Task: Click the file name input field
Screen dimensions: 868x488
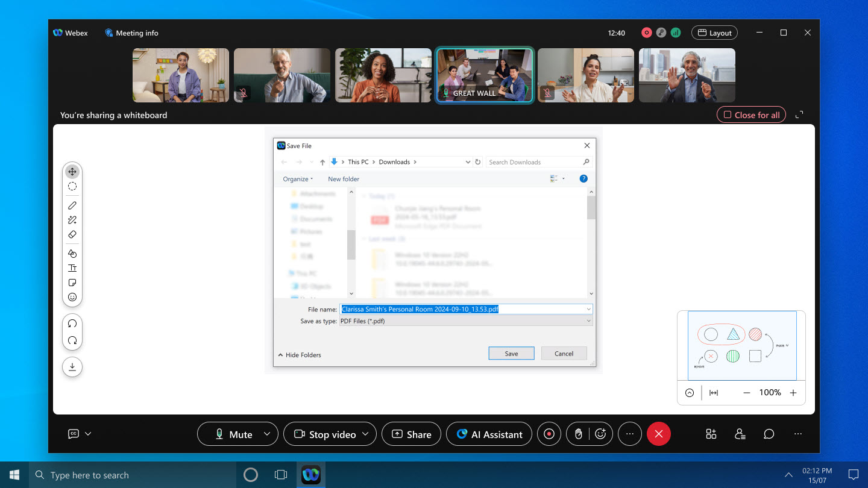Action: 466,309
